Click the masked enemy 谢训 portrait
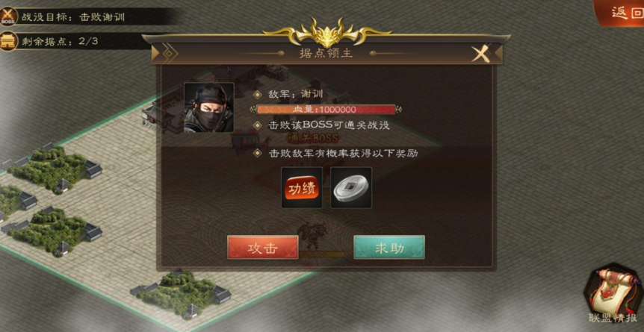 click(209, 107)
